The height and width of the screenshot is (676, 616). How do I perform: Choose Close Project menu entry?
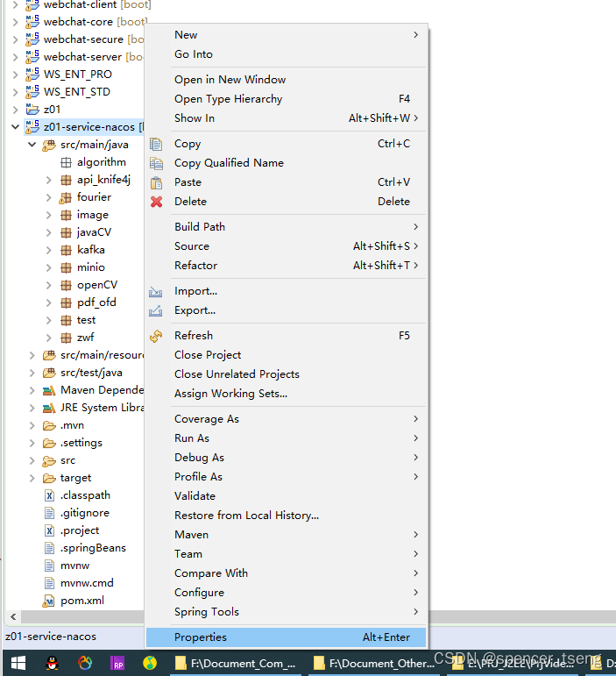(x=286, y=355)
